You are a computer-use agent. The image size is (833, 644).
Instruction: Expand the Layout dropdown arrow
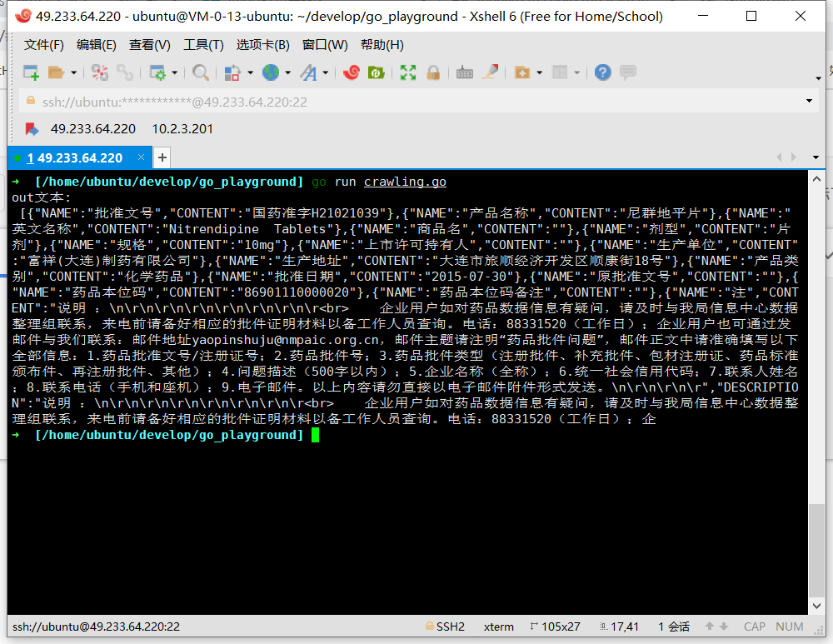(577, 72)
